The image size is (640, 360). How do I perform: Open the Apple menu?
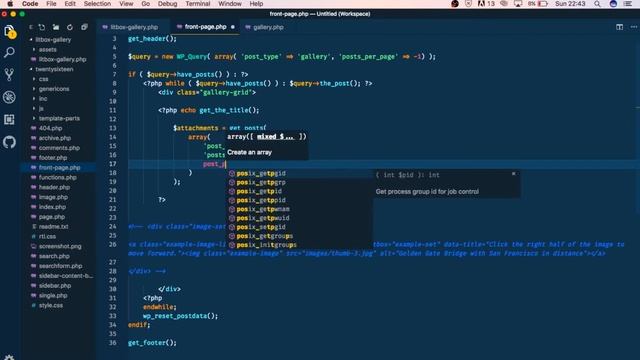[x=10, y=4]
